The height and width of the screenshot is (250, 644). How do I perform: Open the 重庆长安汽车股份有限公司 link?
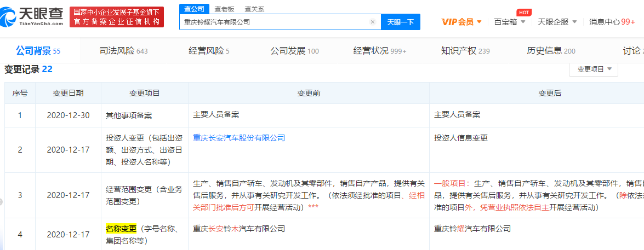[239, 138]
